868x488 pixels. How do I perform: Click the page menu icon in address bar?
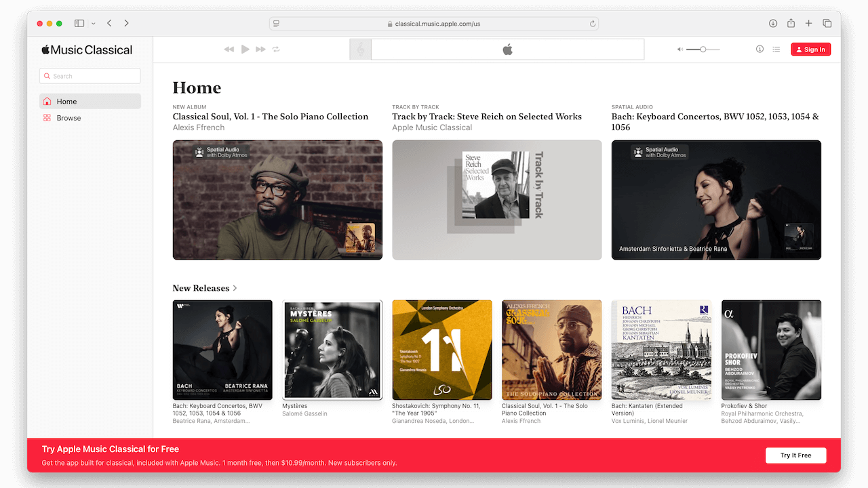click(x=277, y=23)
